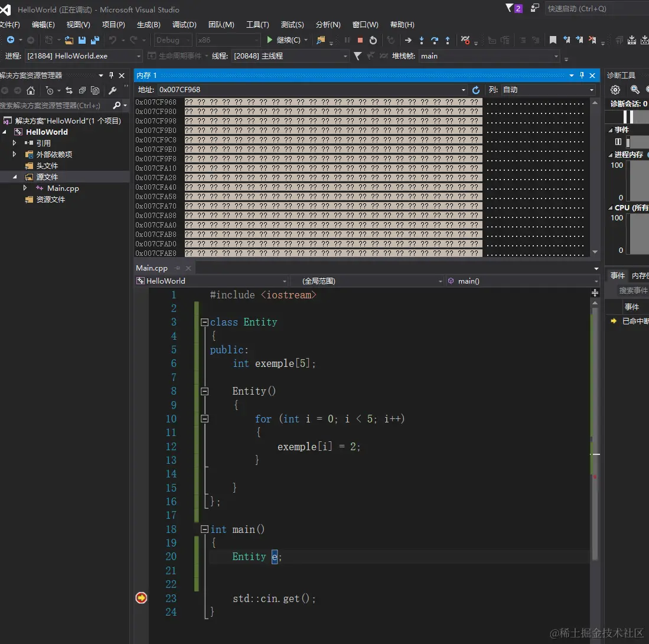Open properties wrench icon in Solution Explorer
This screenshot has height=644, width=649.
[112, 90]
